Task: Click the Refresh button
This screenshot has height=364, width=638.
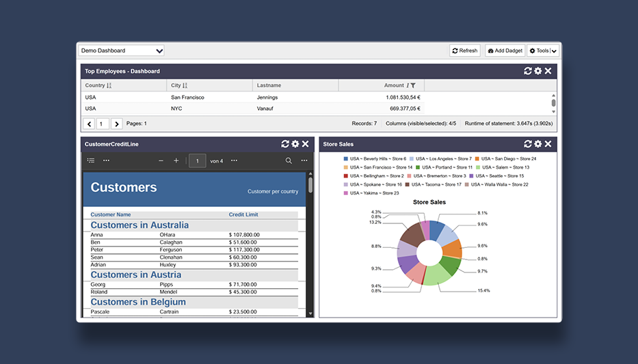Action: pyautogui.click(x=465, y=51)
